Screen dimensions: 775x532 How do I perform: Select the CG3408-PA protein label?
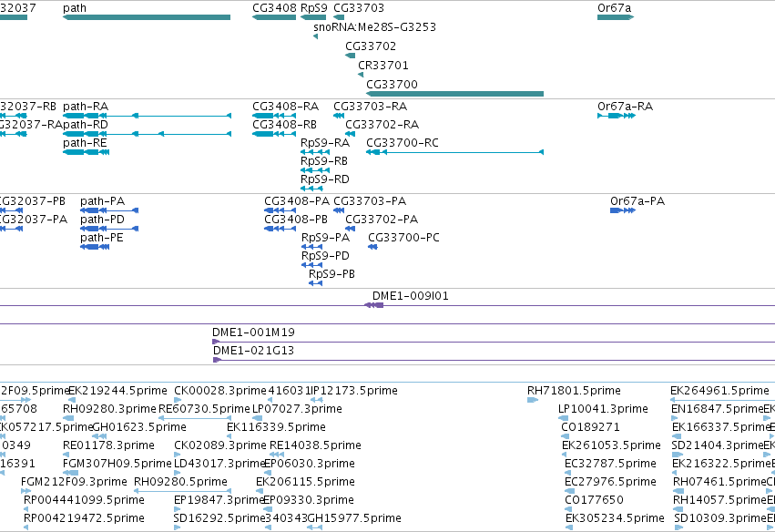coord(297,201)
